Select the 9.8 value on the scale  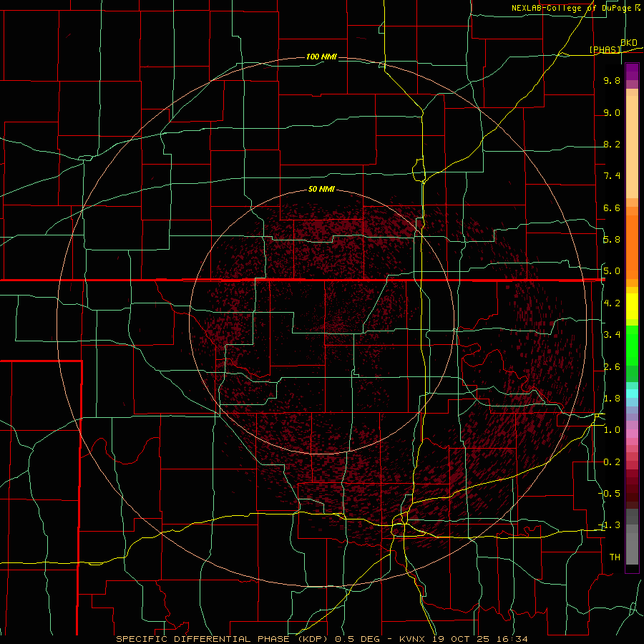612,80
